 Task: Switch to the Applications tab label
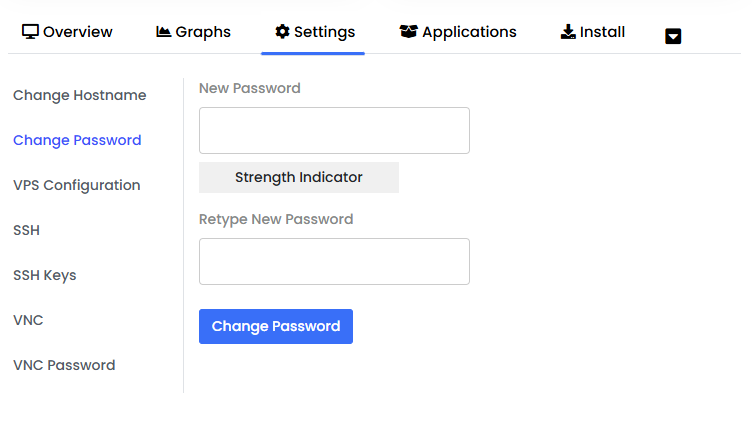(x=469, y=32)
